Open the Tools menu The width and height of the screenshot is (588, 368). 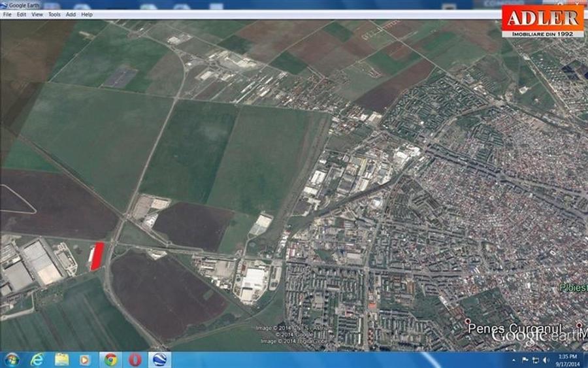[54, 14]
